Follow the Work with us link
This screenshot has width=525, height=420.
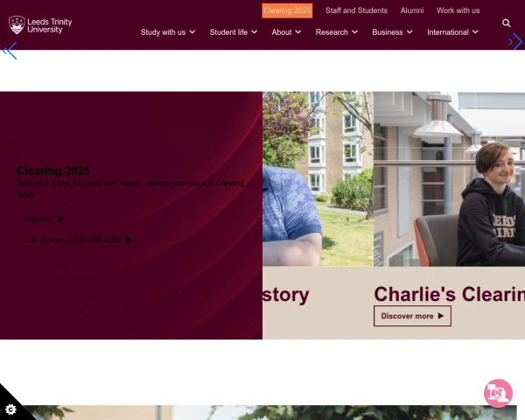point(458,10)
